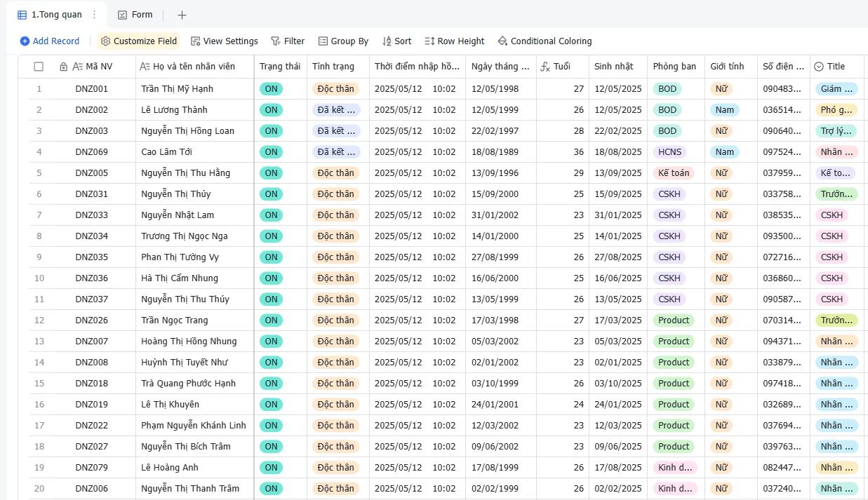Select the name Lê Thị Khuyên

[x=171, y=405]
